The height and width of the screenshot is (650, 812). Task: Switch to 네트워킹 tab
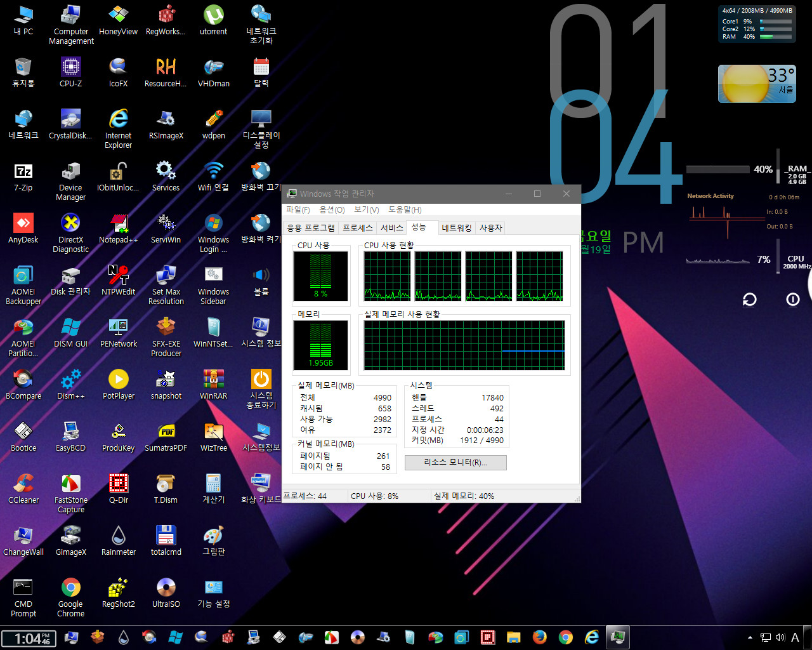457,228
